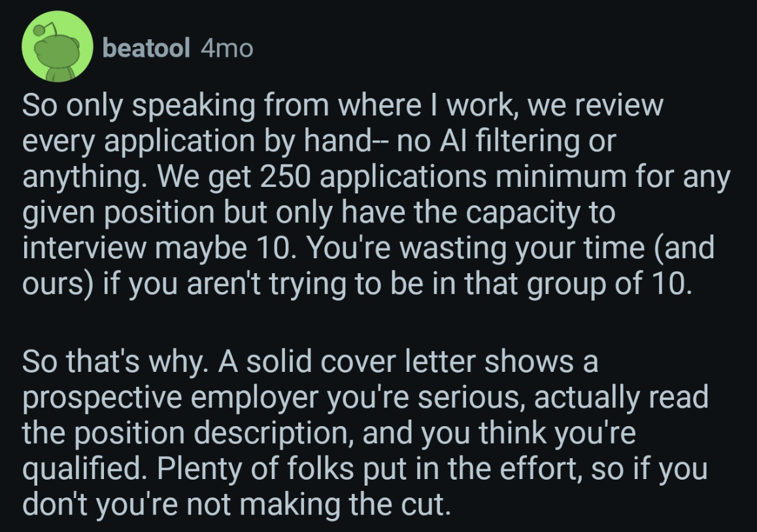Click the 4mo comment timestamp
The image size is (757, 532).
[x=227, y=48]
